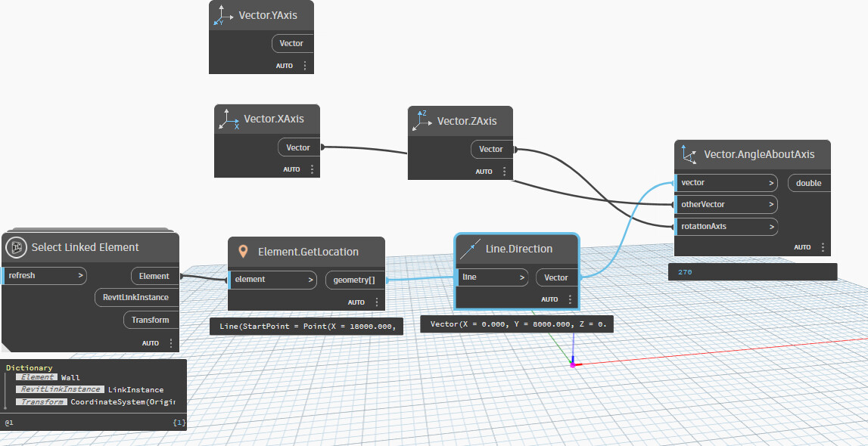Click the @1 list level label
Image resolution: width=868 pixels, height=446 pixels.
9,423
